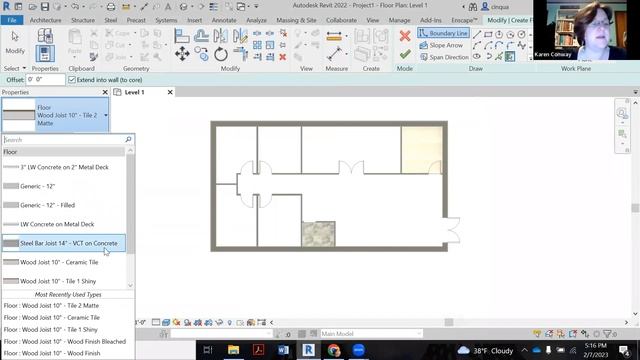Select the Line draw tool
640x360 pixels.
point(477,35)
